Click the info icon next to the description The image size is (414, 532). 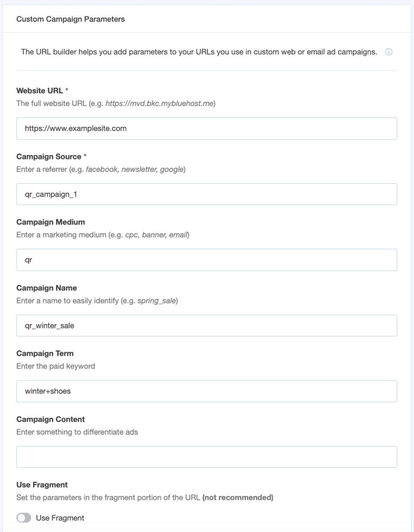pyautogui.click(x=389, y=52)
